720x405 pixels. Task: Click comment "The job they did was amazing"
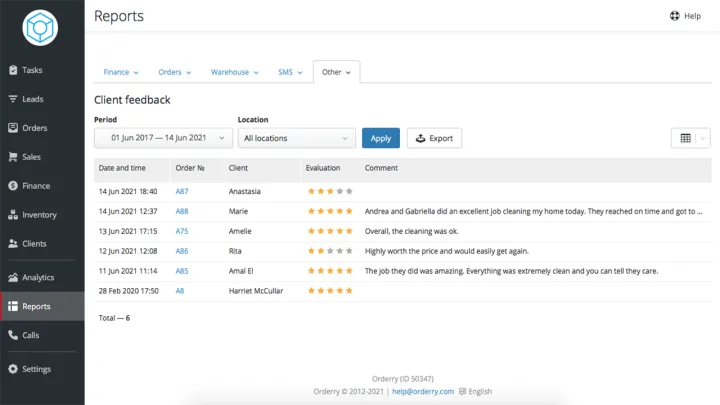coord(511,271)
